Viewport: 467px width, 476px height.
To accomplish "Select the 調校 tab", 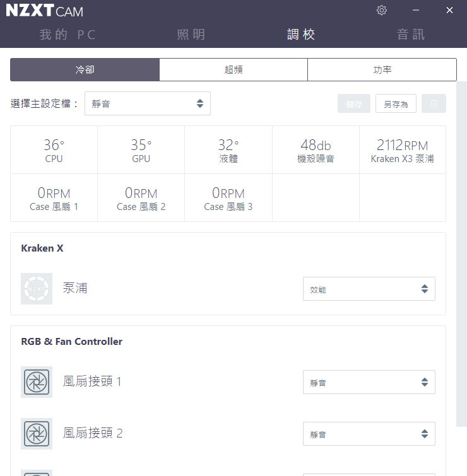I will 301,34.
